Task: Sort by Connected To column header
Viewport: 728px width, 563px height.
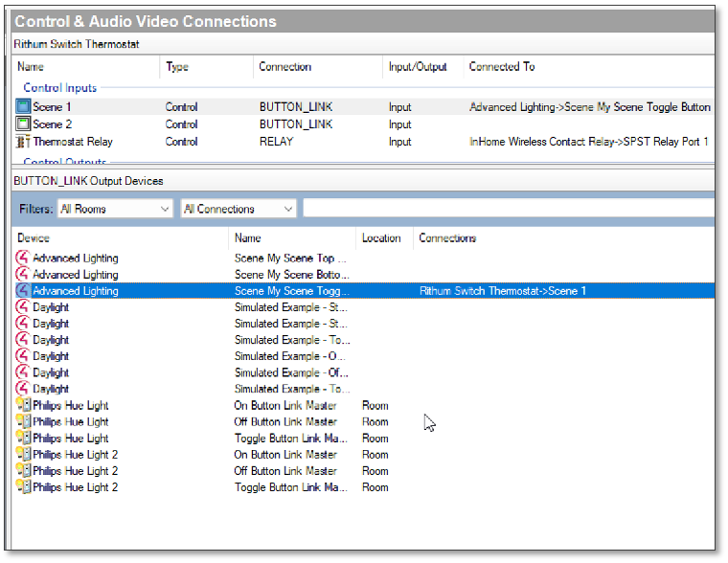Action: click(502, 67)
